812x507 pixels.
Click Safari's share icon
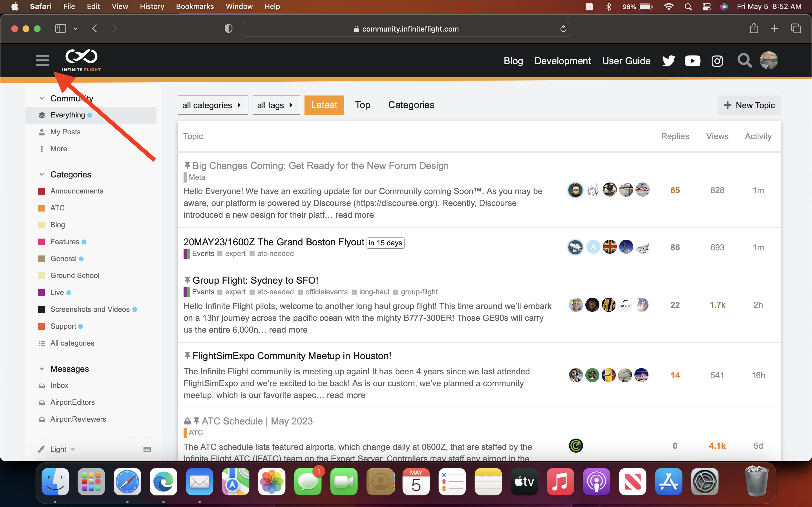coord(754,28)
